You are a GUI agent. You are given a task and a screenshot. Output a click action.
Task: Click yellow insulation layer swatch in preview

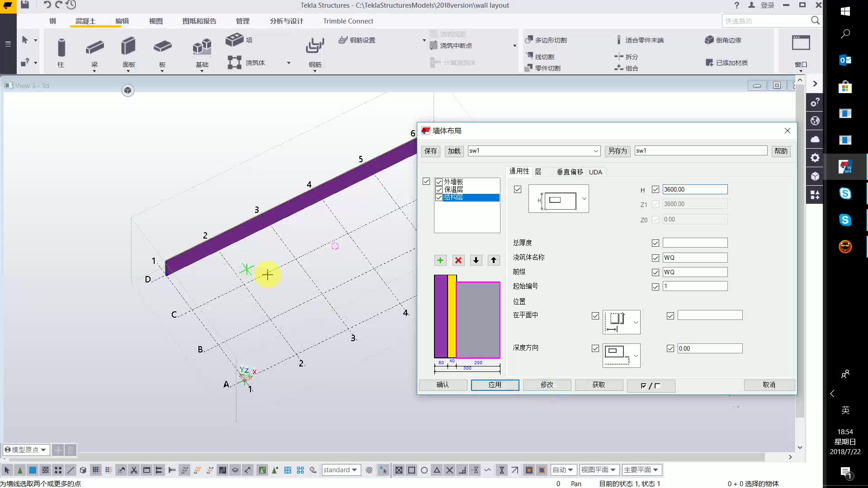[x=452, y=316]
